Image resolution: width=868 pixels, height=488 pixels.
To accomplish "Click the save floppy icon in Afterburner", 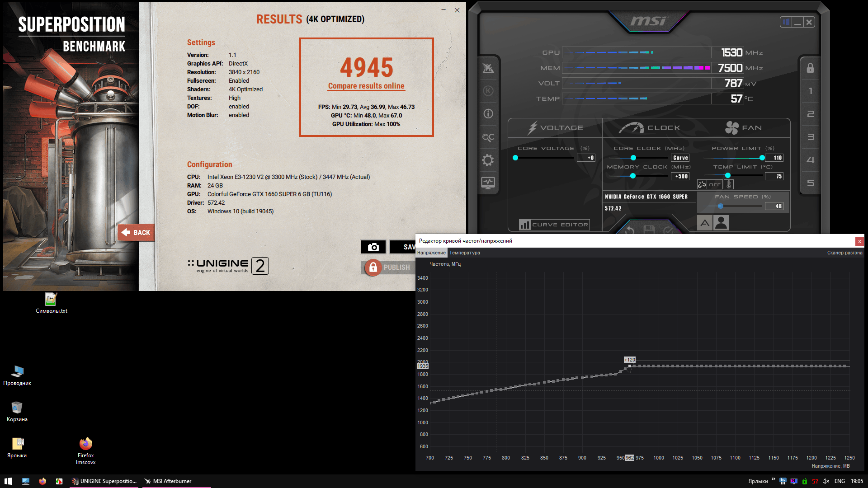I will (649, 230).
